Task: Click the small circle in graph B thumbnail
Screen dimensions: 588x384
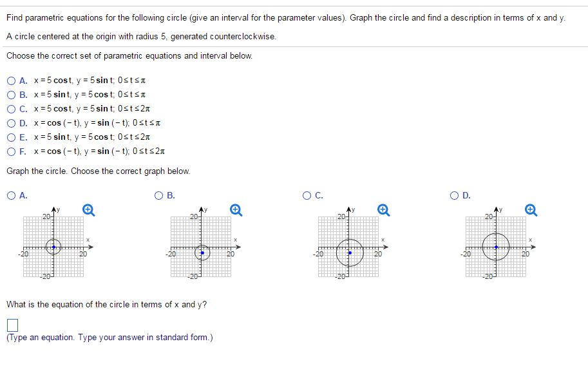Action: 204,253
